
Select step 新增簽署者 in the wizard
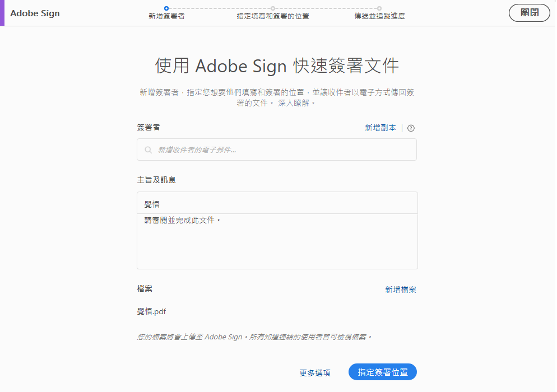tap(166, 16)
